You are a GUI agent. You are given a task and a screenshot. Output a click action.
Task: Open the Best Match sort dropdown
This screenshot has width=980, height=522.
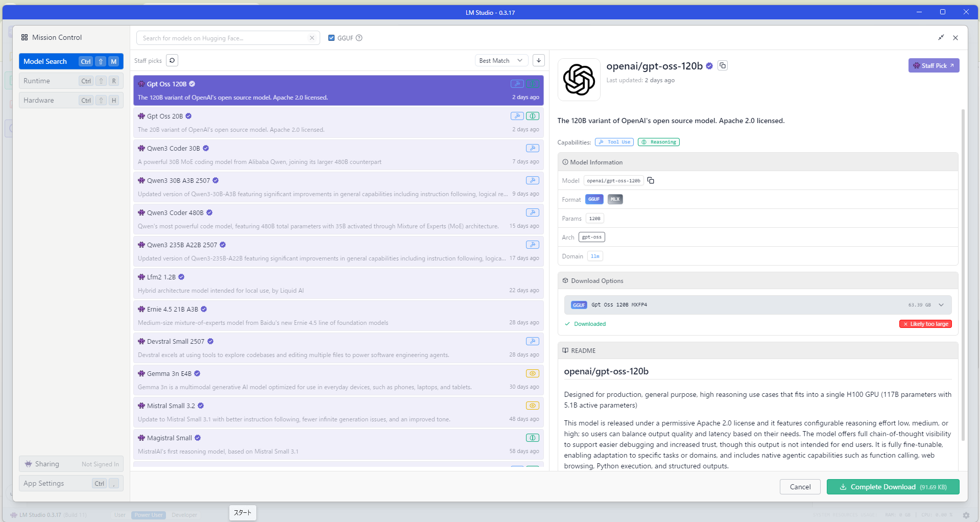(x=500, y=60)
